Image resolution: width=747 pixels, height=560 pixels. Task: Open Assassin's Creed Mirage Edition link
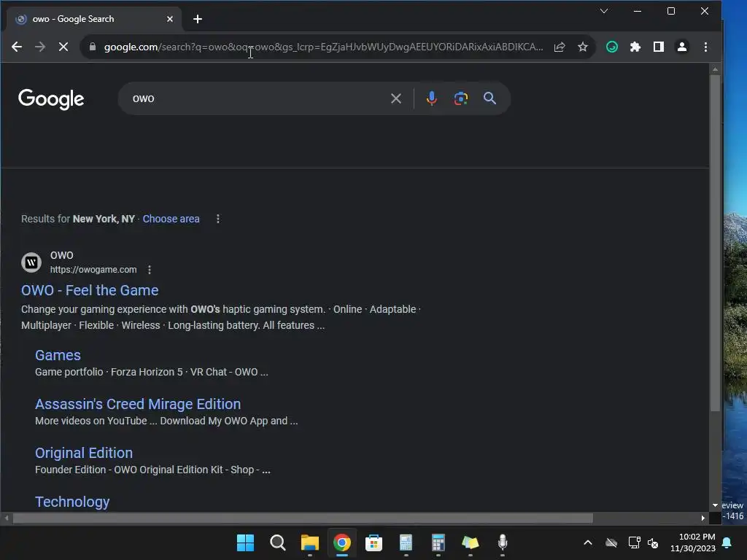[x=138, y=404]
